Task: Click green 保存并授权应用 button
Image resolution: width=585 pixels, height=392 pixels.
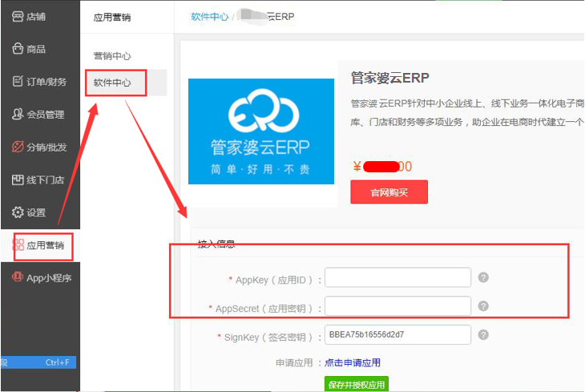Action: 357,384
